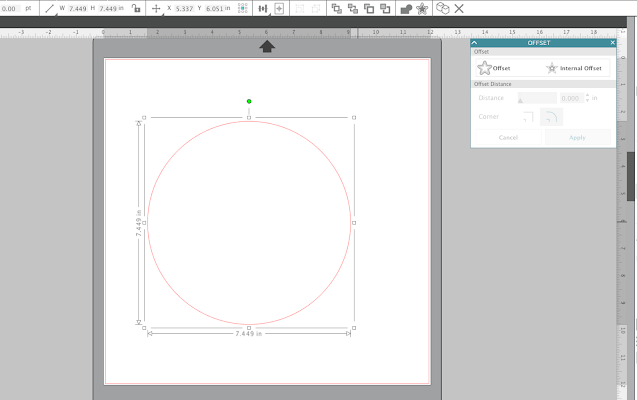Screen dimensions: 637x400
Task: Click the Cancel button in the Offset panel
Action: pos(508,138)
